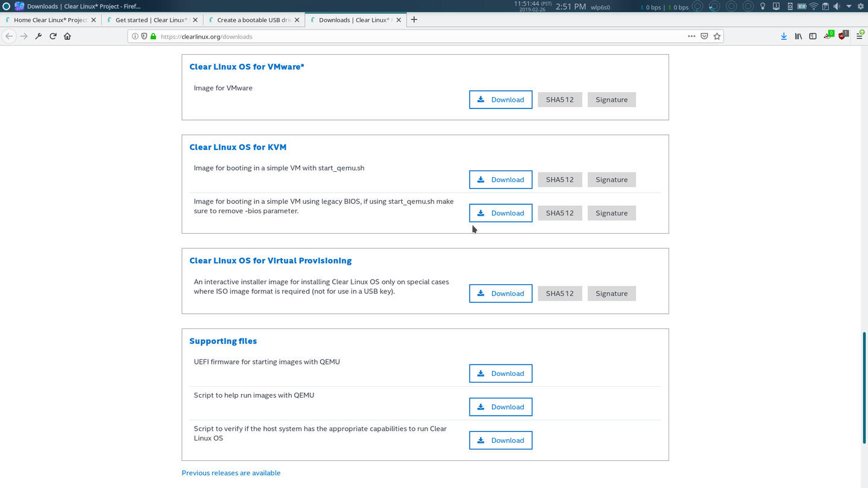
Task: Go to the Firefox home page icon
Action: [x=68, y=36]
